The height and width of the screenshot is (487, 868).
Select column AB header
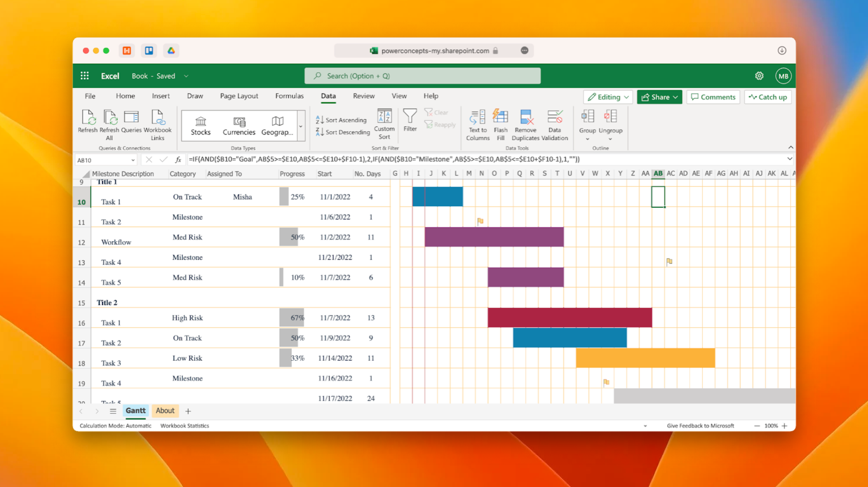(658, 174)
